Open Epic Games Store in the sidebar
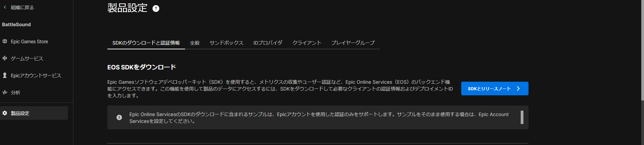The width and height of the screenshot is (644, 145). (x=29, y=42)
